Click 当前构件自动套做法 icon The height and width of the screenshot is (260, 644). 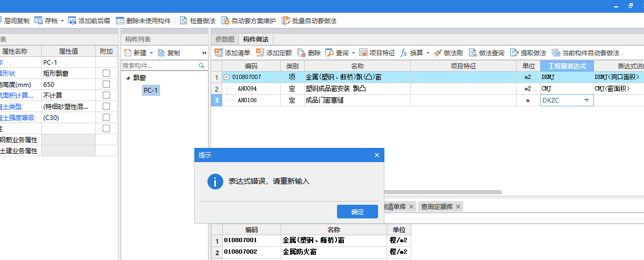pos(556,53)
